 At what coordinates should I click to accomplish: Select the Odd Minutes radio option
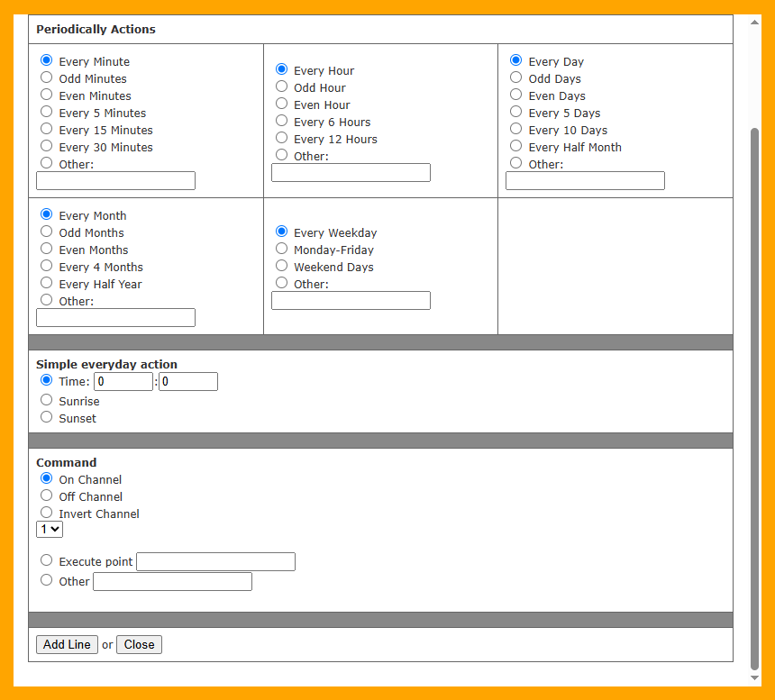pos(47,78)
